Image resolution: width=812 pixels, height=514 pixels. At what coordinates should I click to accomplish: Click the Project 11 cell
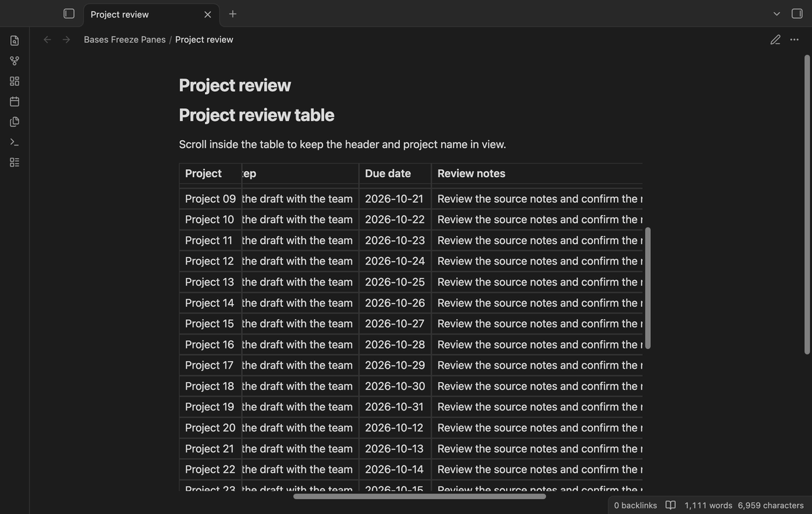(x=210, y=241)
